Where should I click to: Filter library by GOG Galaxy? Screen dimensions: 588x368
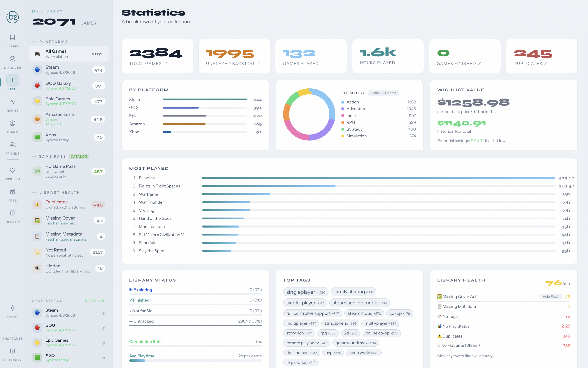point(69,86)
